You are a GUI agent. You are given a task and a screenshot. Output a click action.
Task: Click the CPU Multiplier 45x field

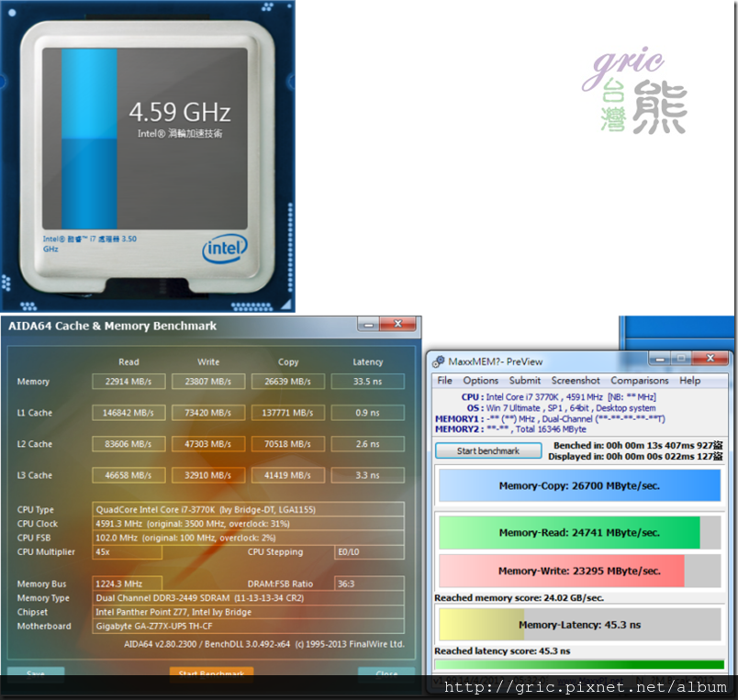pyautogui.click(x=127, y=551)
